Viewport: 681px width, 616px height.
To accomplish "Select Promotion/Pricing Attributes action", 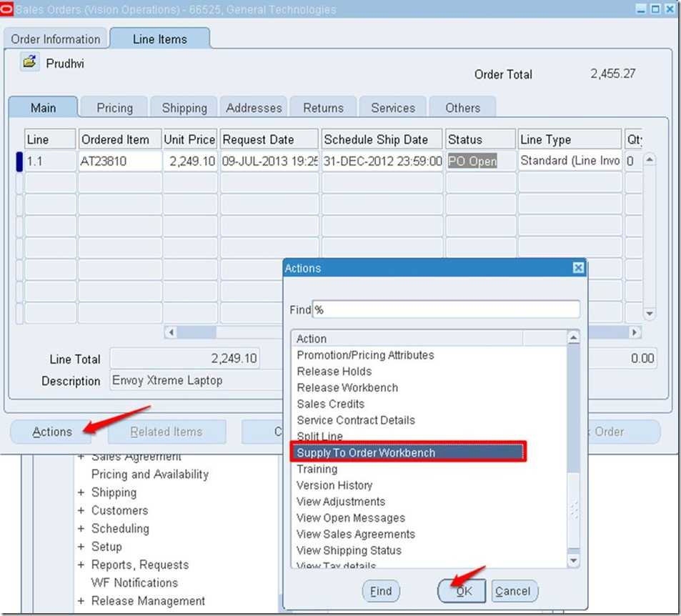I will pos(365,355).
